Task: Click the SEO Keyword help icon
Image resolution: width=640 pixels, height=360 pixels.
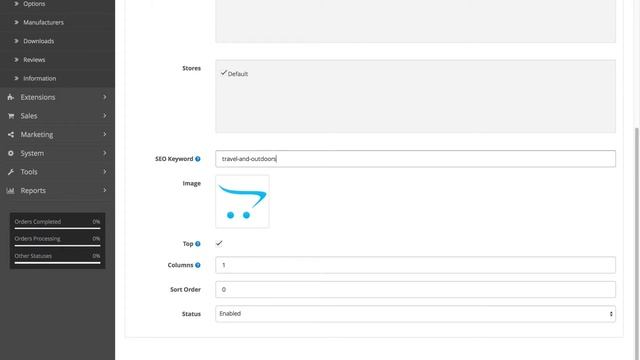Action: (198, 159)
